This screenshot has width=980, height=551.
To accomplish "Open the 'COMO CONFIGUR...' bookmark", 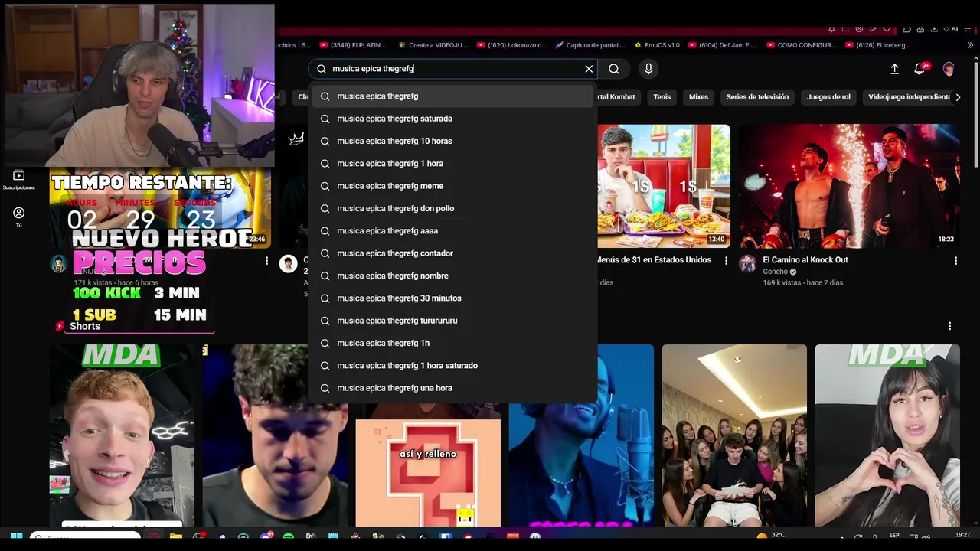I will click(x=801, y=45).
